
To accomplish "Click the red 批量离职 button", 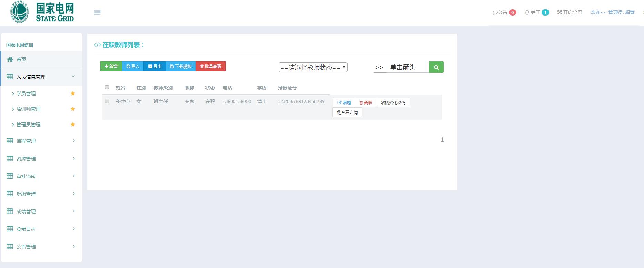I will click(211, 66).
